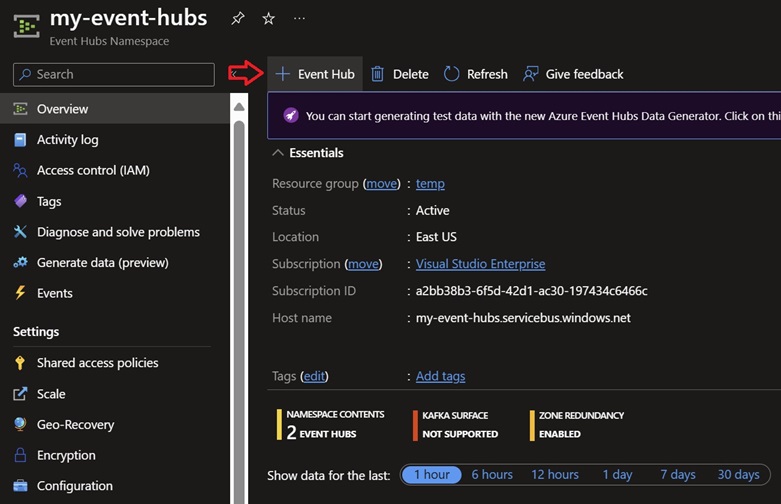Image resolution: width=781 pixels, height=504 pixels.
Task: Select 6 hours time range
Action: point(492,475)
